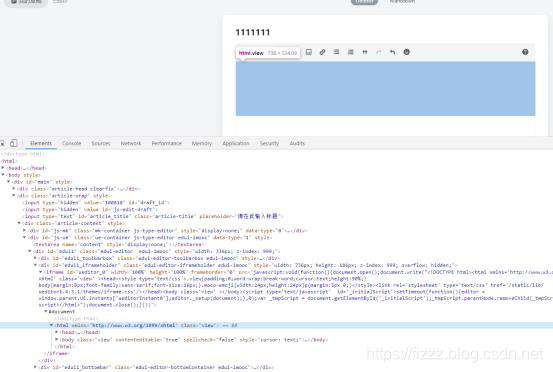The height and width of the screenshot is (372, 553).
Task: Toggle the DevTools device toolbar icon
Action: point(13,143)
